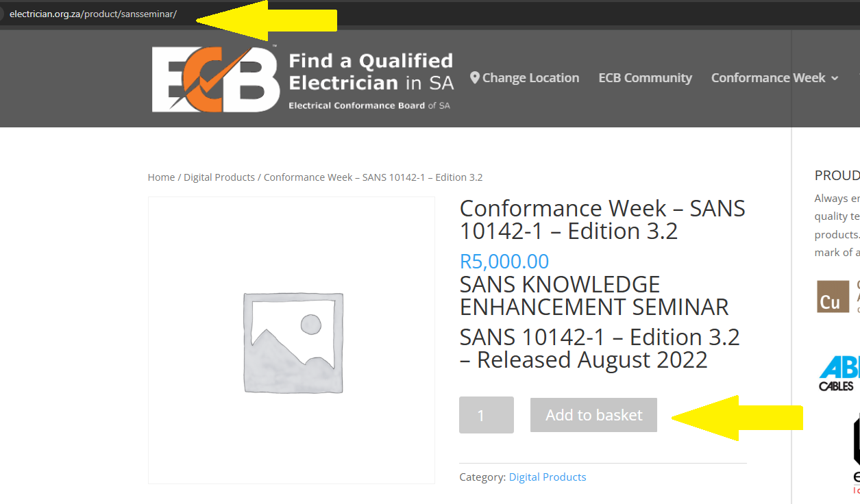Open Digital Products in the breadcrumb

click(219, 177)
